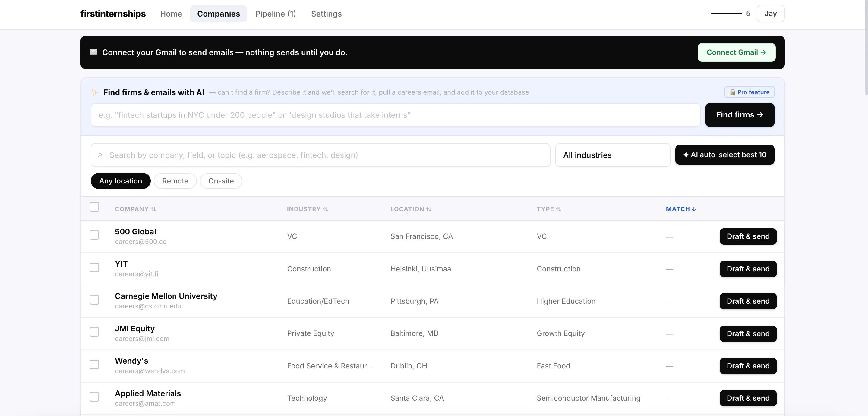Filter by Remote location
The image size is (868, 416).
coord(175,181)
